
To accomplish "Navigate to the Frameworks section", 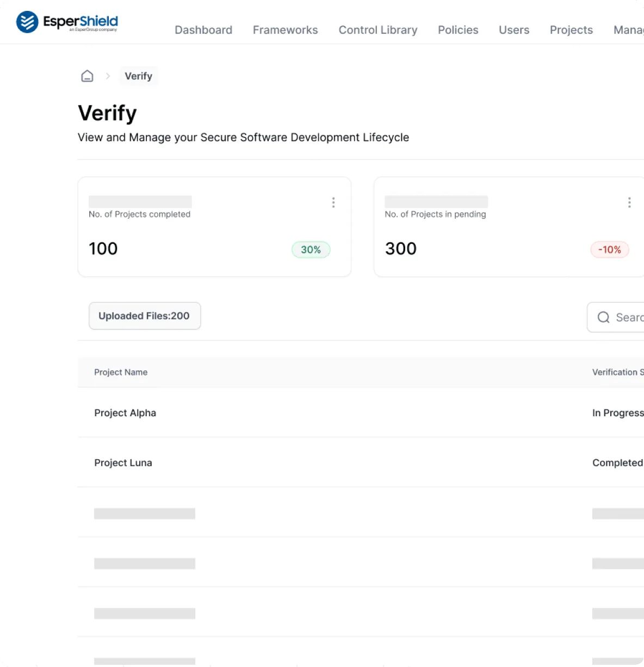I will pos(285,30).
